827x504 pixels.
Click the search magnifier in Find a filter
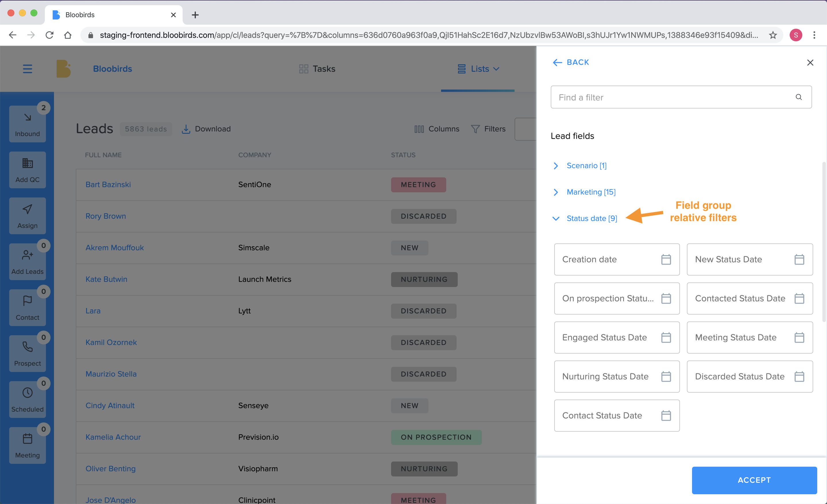pyautogui.click(x=799, y=97)
